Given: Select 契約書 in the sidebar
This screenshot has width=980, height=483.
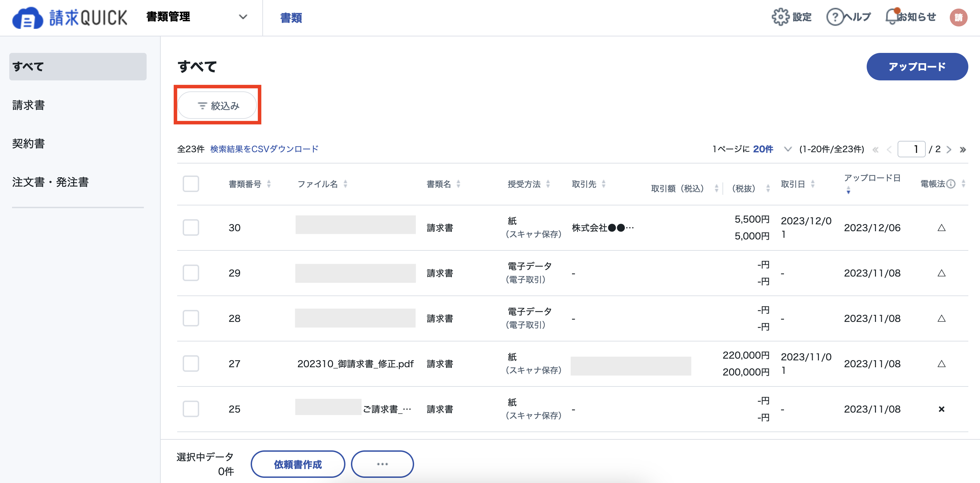Looking at the screenshot, I should [29, 144].
